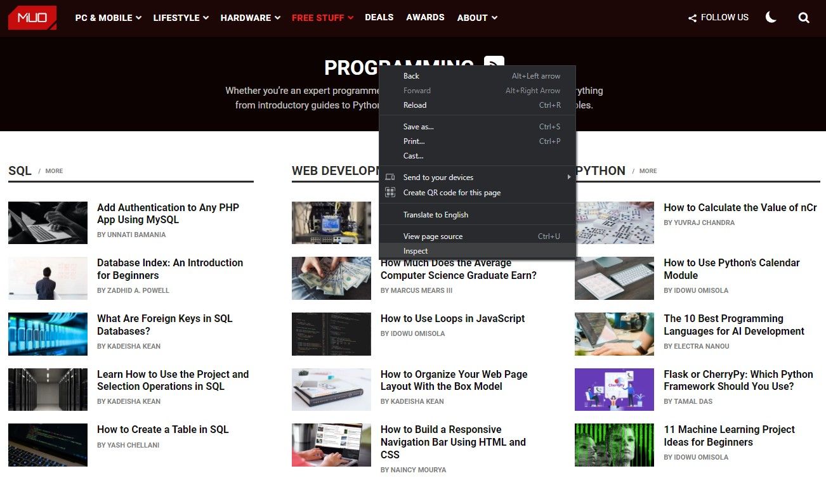Open Responsive Navigation Bar article
This screenshot has width=826, height=504.
453,442
